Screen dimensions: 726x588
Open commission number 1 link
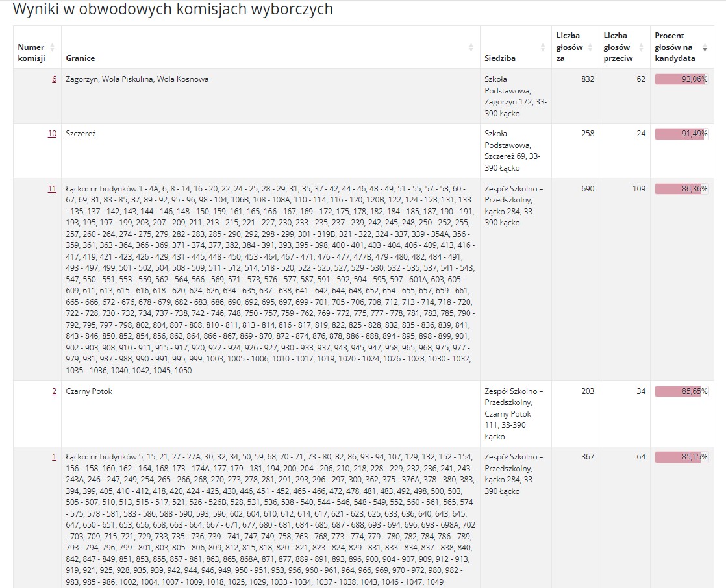pos(54,457)
